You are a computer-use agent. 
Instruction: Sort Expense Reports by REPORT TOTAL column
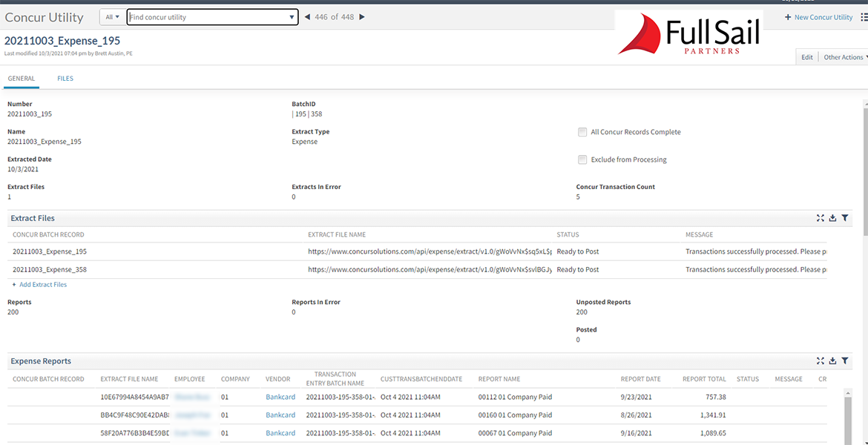(x=704, y=379)
